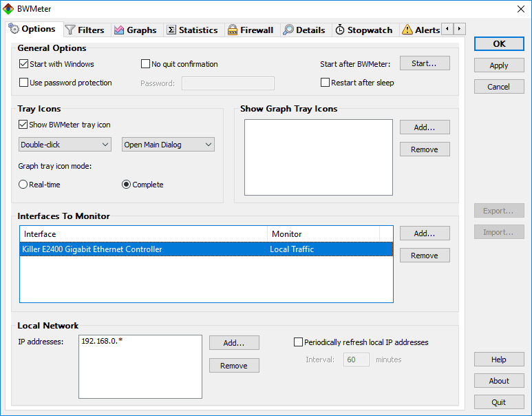Select Killer E2400 Gigabit Ethernet Controller row
532x416 pixels.
[206, 249]
